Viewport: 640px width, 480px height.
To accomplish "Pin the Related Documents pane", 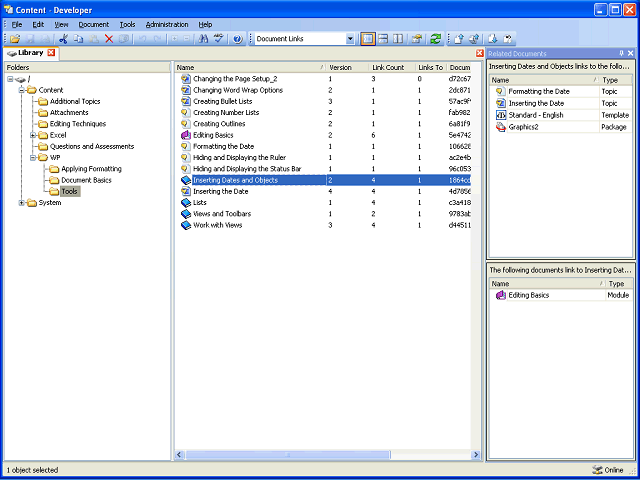I will pyautogui.click(x=622, y=53).
